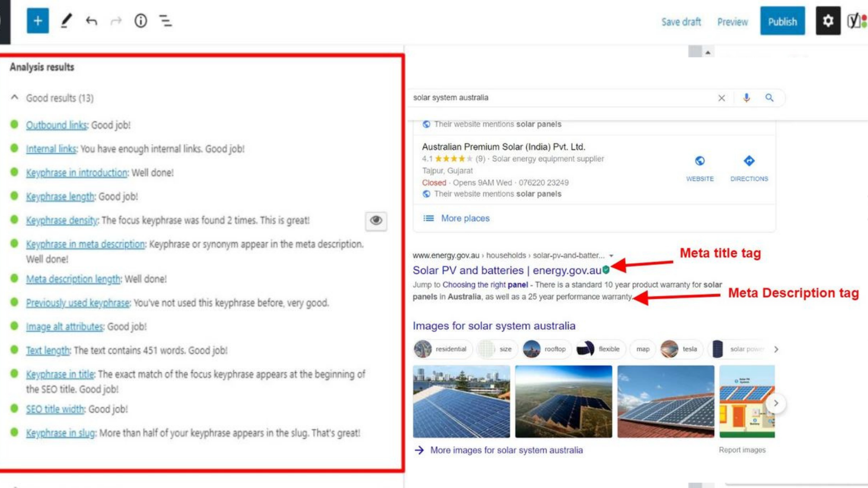The image size is (868, 488).
Task: Toggle the eye icon beside Keyphrase density
Action: 376,221
